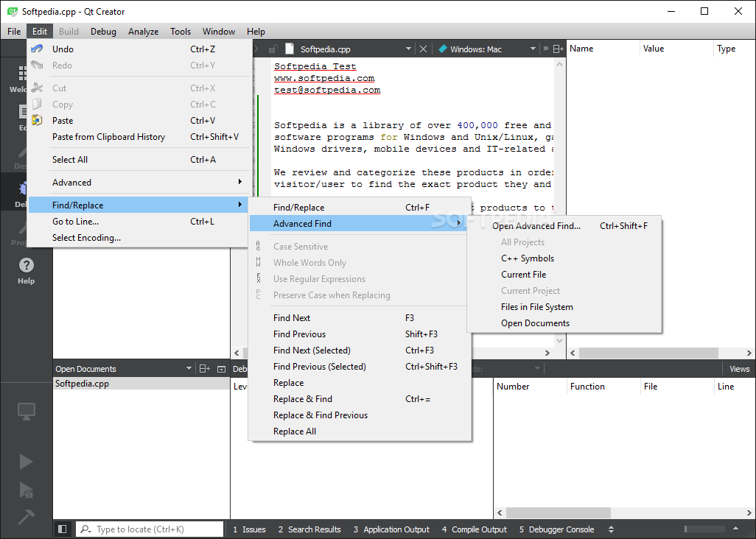Open the Issues output pane
Viewport: 756px width, 539px height.
(249, 529)
